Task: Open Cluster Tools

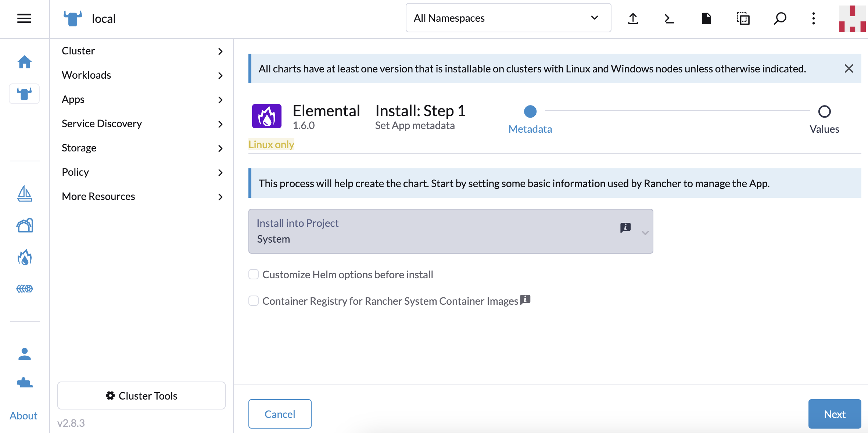Action: click(x=141, y=396)
